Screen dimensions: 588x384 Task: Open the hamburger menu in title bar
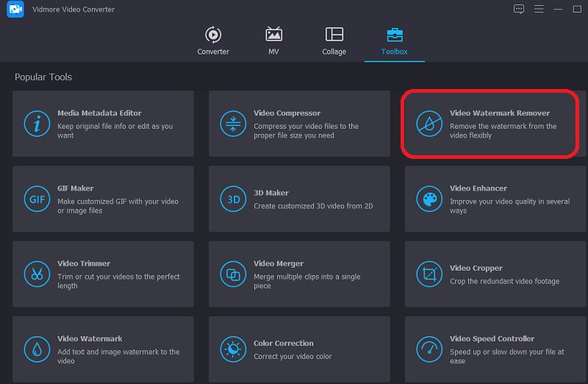click(538, 10)
